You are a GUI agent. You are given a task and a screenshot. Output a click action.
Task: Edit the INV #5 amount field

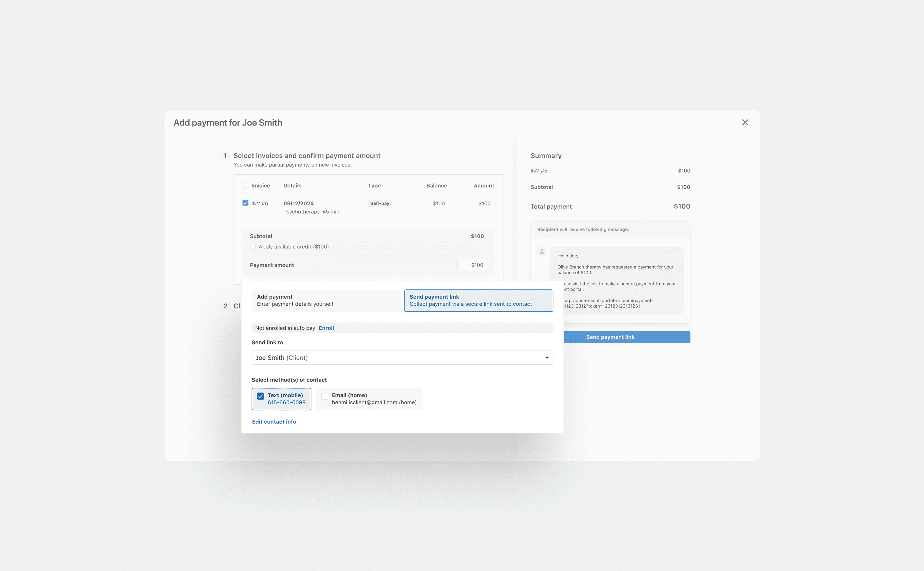479,204
